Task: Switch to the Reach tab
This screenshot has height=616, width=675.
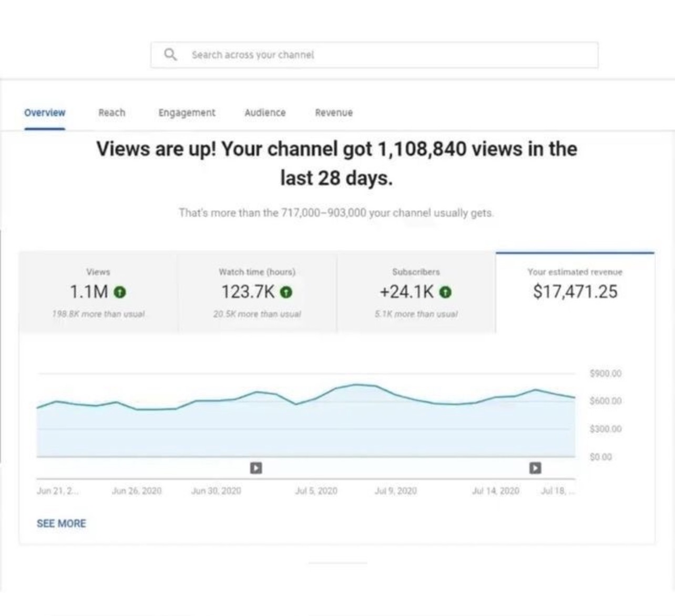Action: tap(112, 112)
